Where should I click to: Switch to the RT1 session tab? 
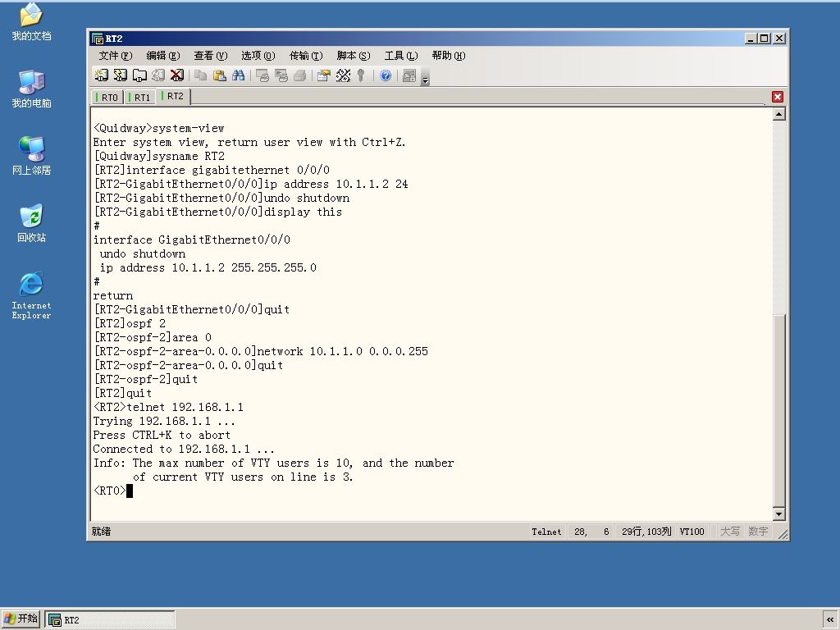click(139, 98)
